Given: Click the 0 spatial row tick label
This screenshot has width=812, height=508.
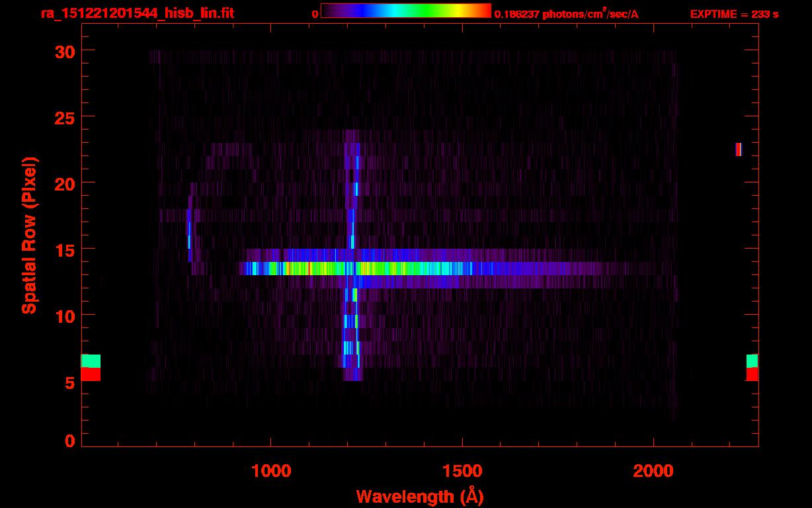Looking at the screenshot, I should pyautogui.click(x=69, y=441).
